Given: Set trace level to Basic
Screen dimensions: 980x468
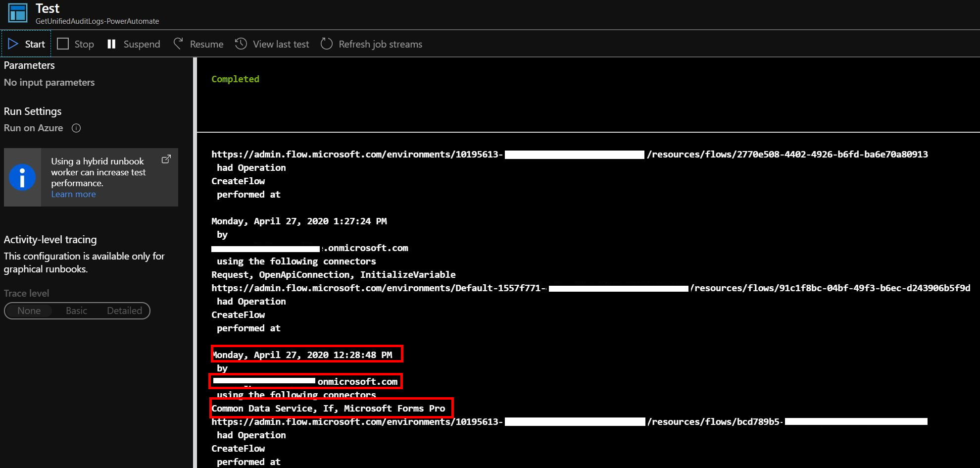Looking at the screenshot, I should pyautogui.click(x=76, y=311).
